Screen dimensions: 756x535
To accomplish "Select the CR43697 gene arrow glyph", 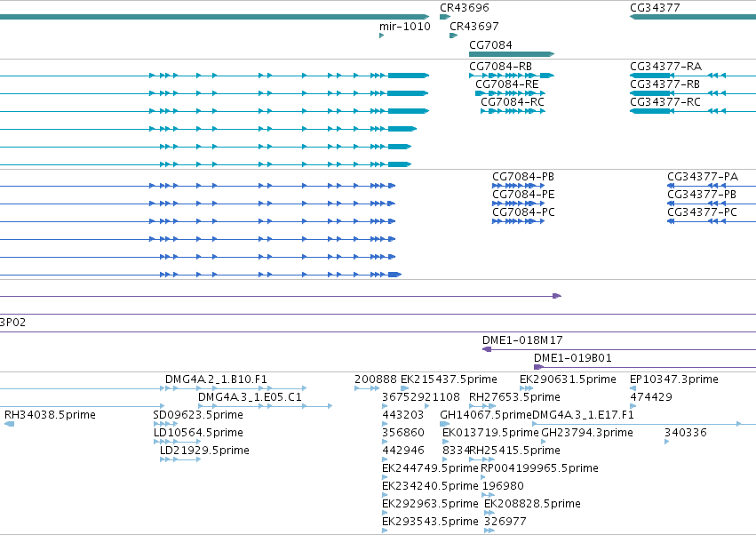I will tap(453, 36).
